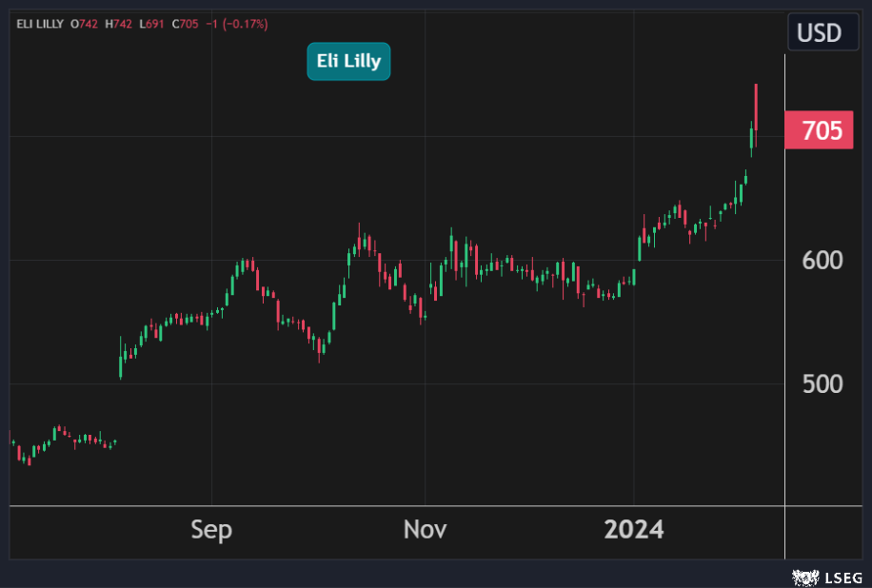Click the first green candle after the August gap
The height and width of the screenshot is (588, 872).
121,366
